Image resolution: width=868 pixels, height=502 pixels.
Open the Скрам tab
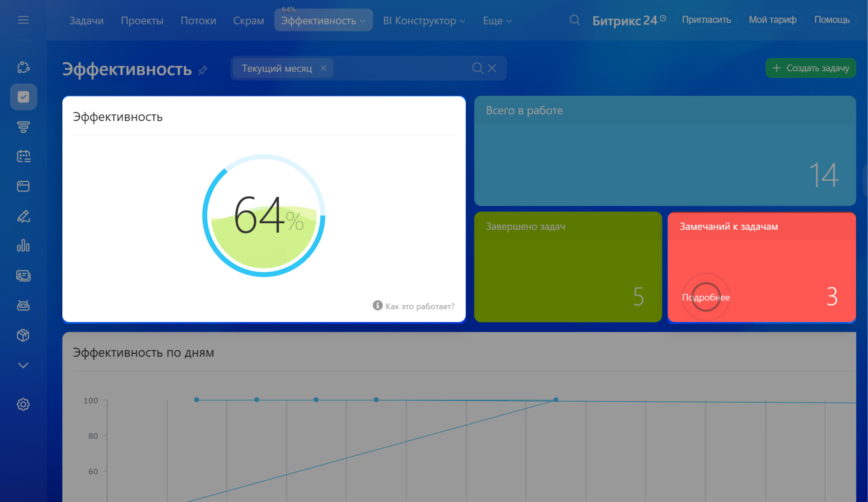[x=248, y=21]
